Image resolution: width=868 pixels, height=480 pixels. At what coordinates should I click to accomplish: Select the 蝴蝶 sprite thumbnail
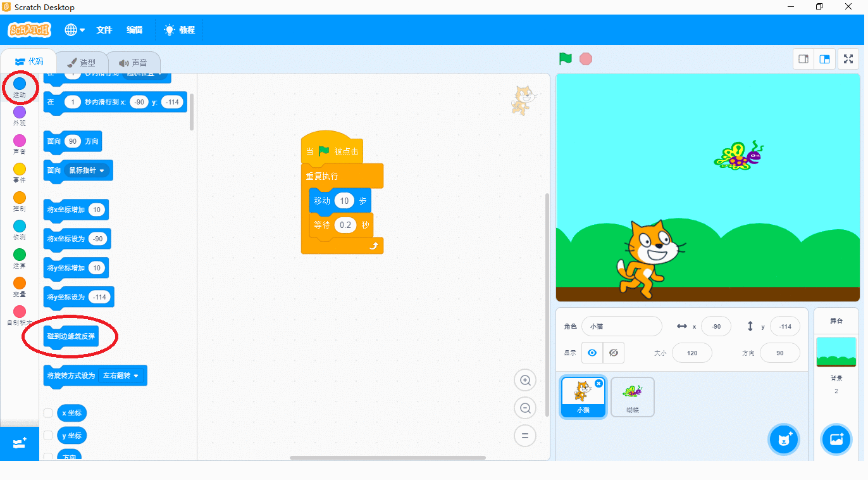632,397
